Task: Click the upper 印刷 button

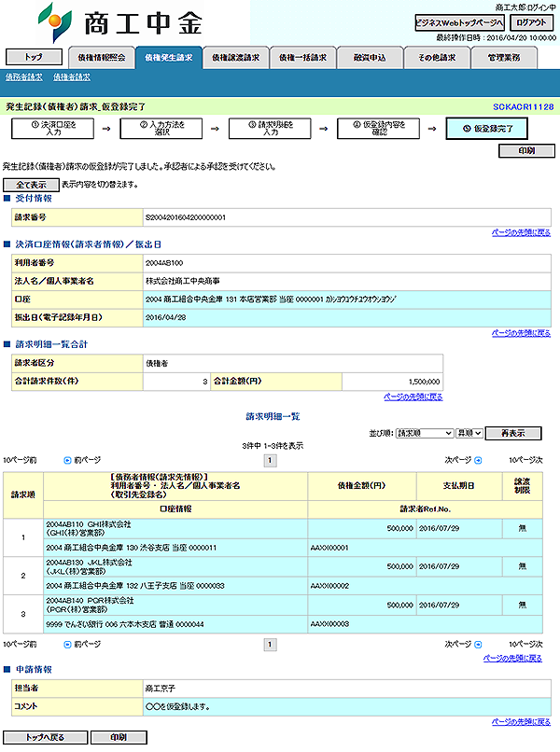Action: (527, 150)
